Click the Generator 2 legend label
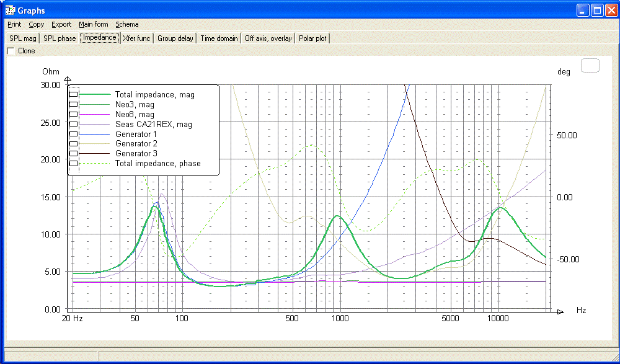620x364 pixels. 136,144
